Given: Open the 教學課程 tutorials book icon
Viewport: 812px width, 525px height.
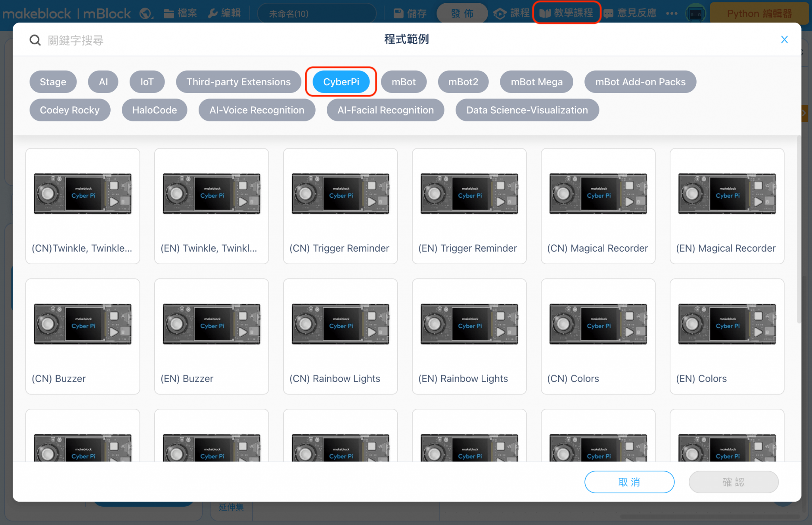Looking at the screenshot, I should point(545,13).
